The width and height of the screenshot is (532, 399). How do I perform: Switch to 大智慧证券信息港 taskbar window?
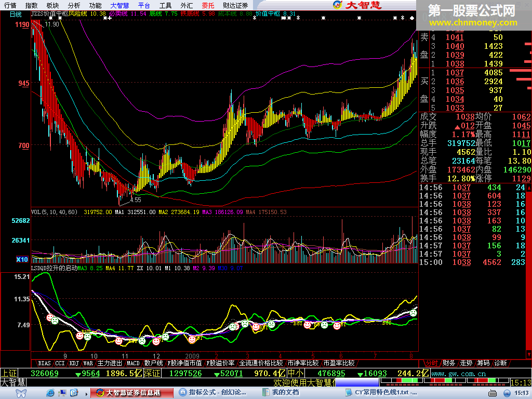(132, 393)
